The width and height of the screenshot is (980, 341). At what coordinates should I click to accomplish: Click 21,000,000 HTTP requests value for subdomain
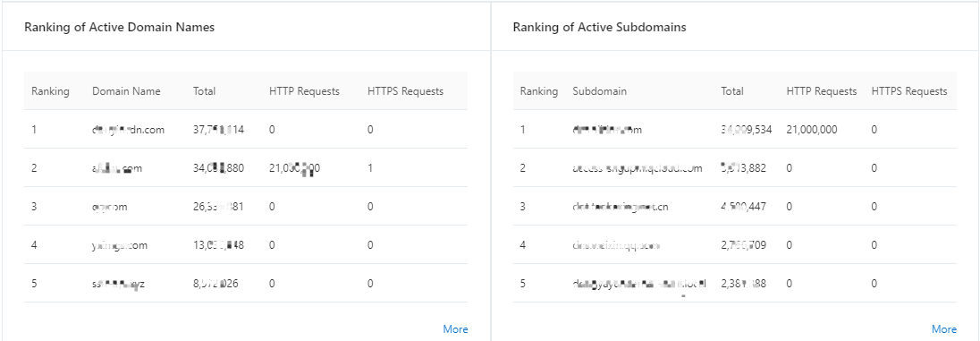tap(812, 130)
